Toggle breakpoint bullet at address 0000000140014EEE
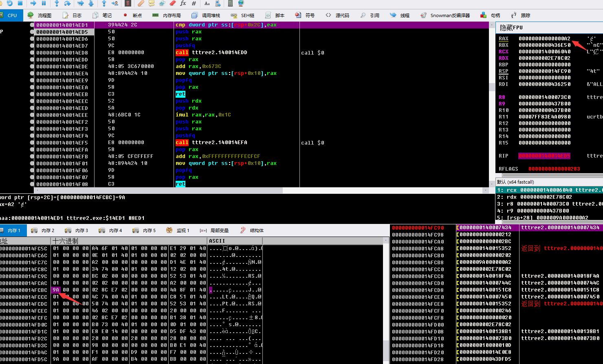 pos(32,115)
